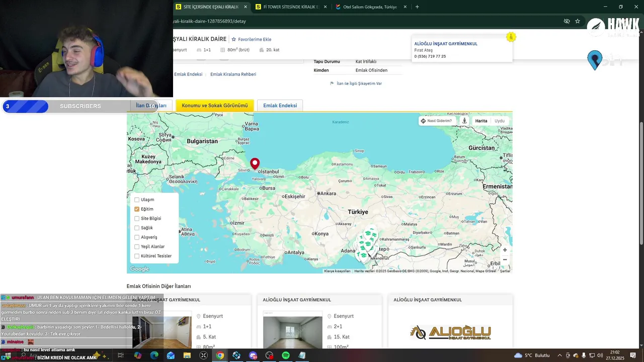Click the 80m² (brüt) size in listing summary
The image size is (644, 362).
coord(235,50)
